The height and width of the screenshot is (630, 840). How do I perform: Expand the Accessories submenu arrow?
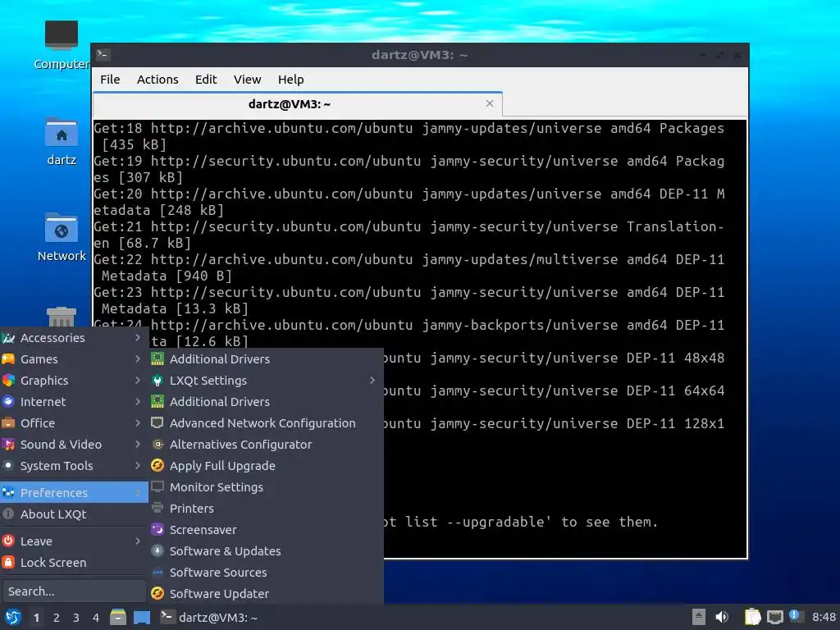pyautogui.click(x=138, y=337)
